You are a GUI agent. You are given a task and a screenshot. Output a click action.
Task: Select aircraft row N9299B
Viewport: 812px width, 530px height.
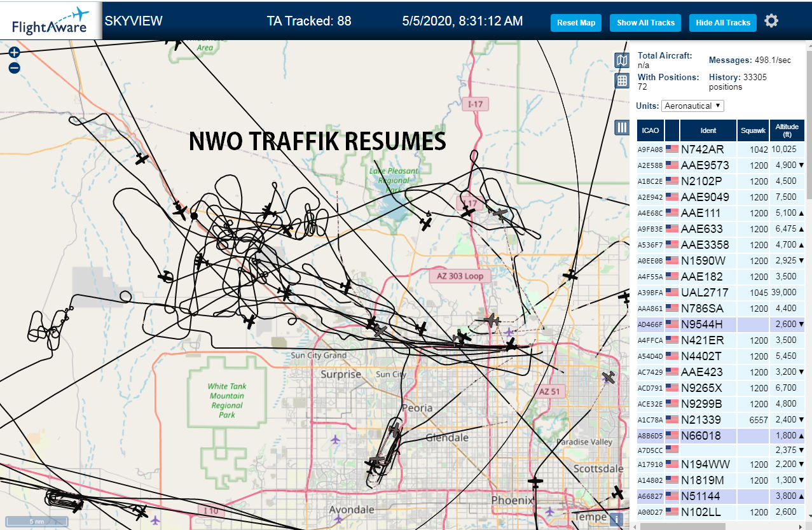pyautogui.click(x=720, y=404)
